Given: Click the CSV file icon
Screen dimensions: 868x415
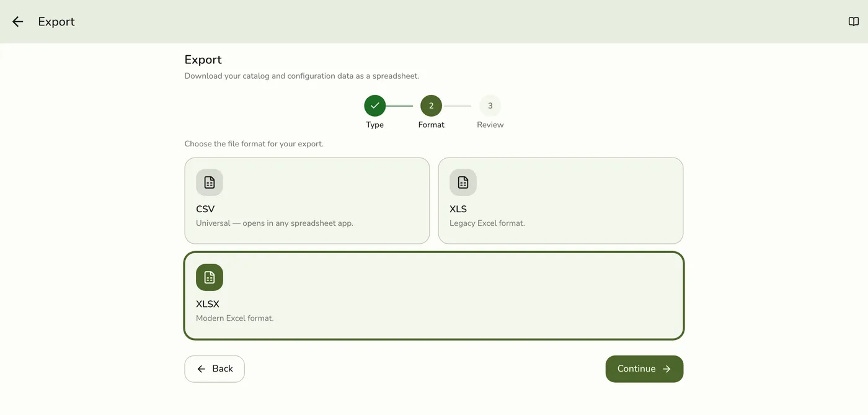Looking at the screenshot, I should coord(210,182).
